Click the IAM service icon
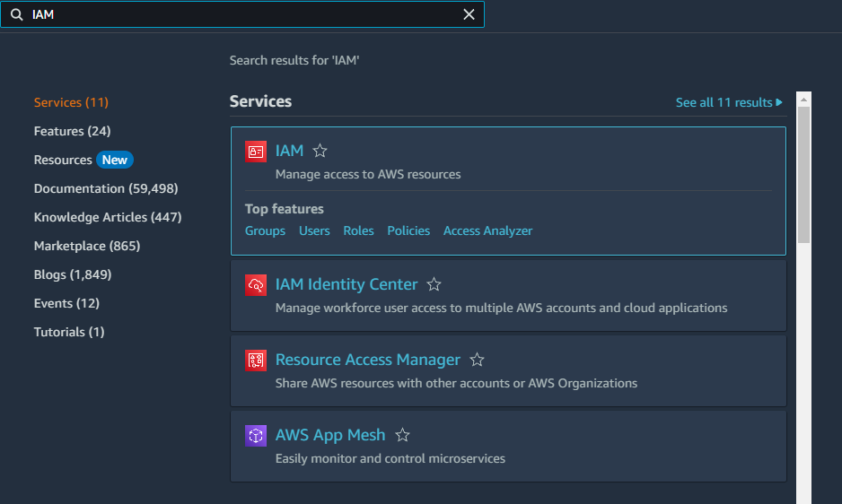The image size is (842, 504). (256, 152)
